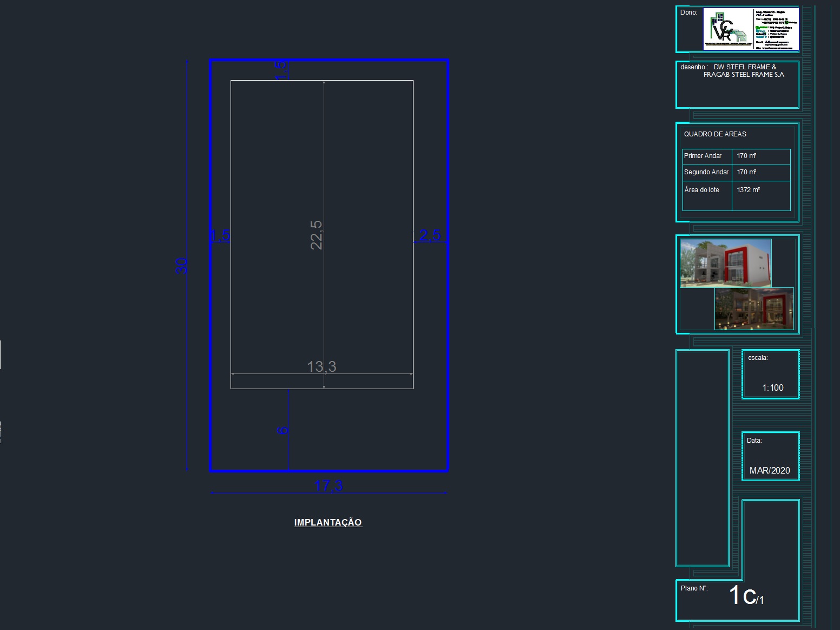Select the Segundo Andar table cell
Screen dimensions: 840x630
tap(706, 172)
